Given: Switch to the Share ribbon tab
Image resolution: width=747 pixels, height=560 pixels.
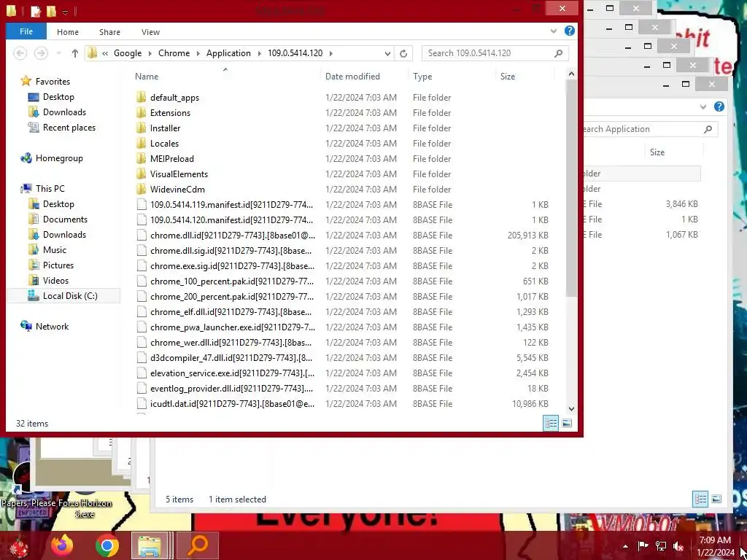Looking at the screenshot, I should click(x=109, y=32).
